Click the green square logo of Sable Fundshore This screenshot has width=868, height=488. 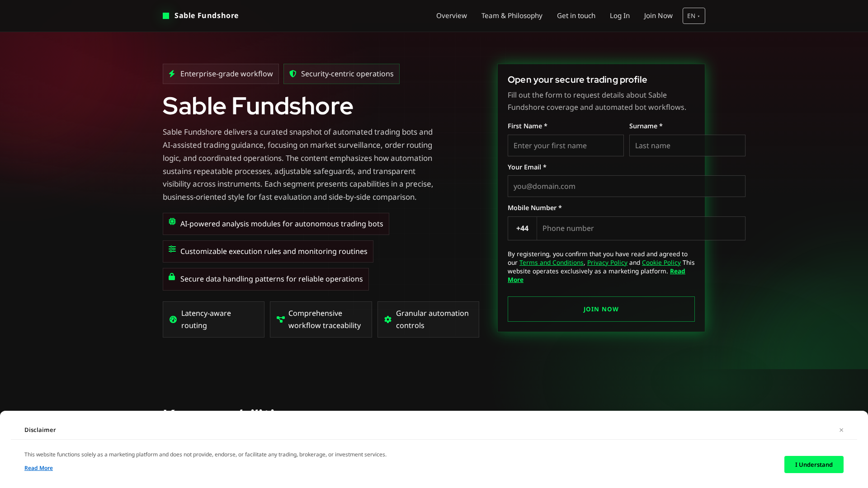click(165, 15)
